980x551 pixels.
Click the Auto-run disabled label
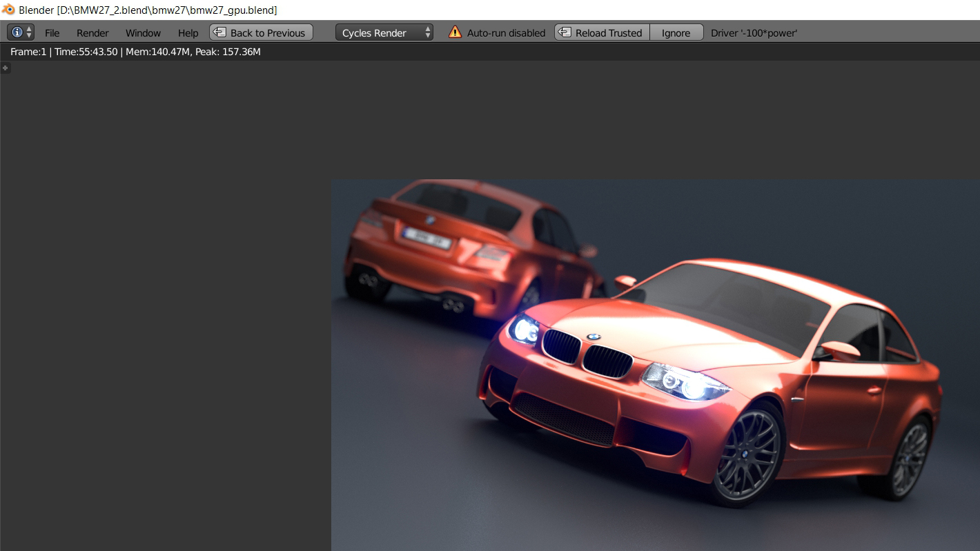[x=506, y=32]
